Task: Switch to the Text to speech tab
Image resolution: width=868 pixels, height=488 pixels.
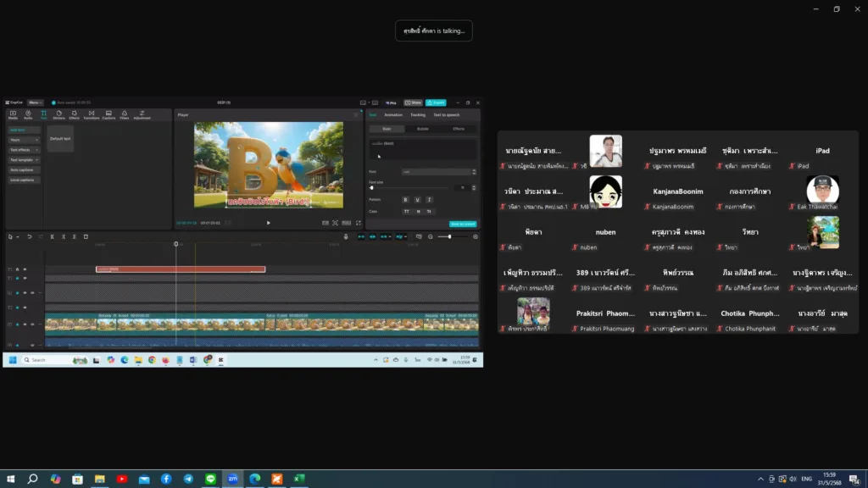Action: 447,114
